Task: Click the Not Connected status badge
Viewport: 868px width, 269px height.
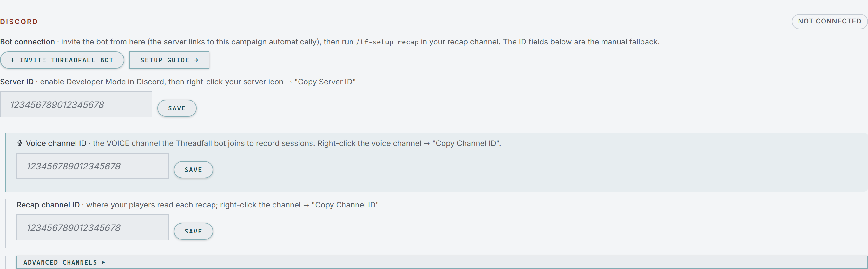Action: (829, 21)
